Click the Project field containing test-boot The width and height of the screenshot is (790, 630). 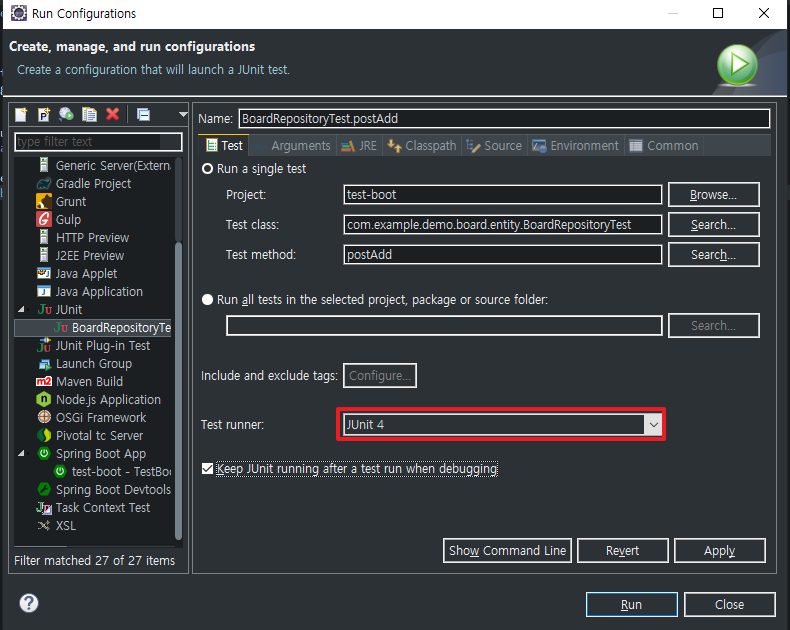pyautogui.click(x=503, y=195)
